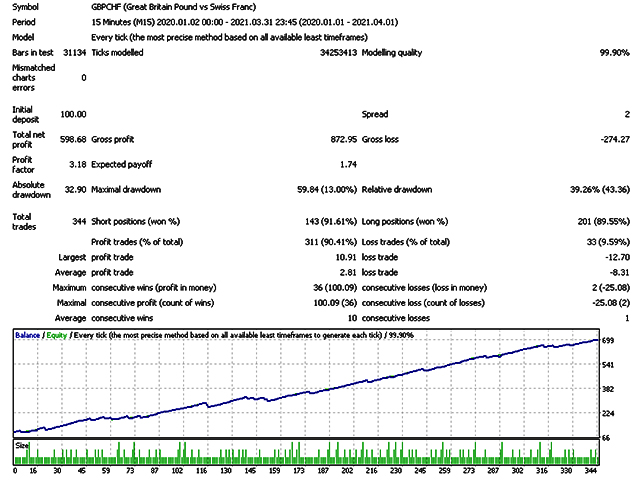Click the 66 value on the chart's right axis
This screenshot has height=480, width=640.
[607, 438]
